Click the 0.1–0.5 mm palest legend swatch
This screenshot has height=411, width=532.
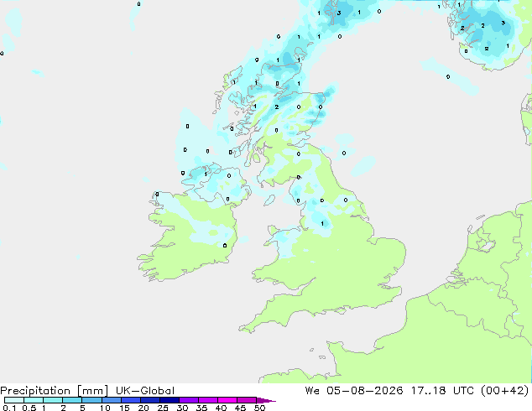pos(14,400)
